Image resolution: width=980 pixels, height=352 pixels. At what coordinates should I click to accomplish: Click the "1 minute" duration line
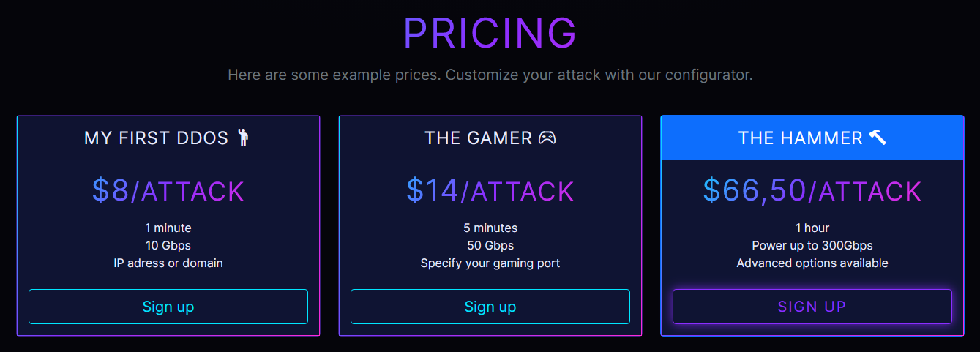(168, 228)
